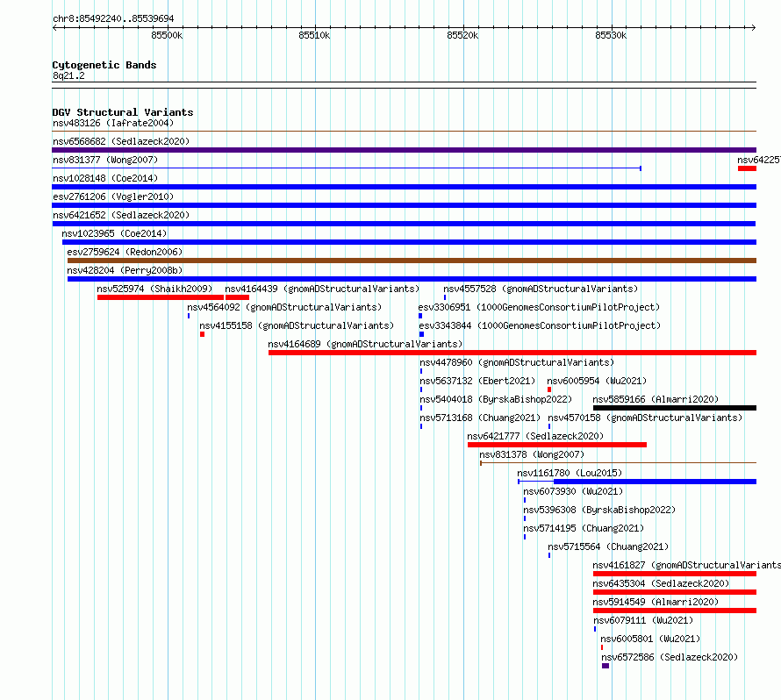Screen dimensions: 781x700
Task: Select nsv6005954 (Wu2021) label
Action: pos(597,381)
